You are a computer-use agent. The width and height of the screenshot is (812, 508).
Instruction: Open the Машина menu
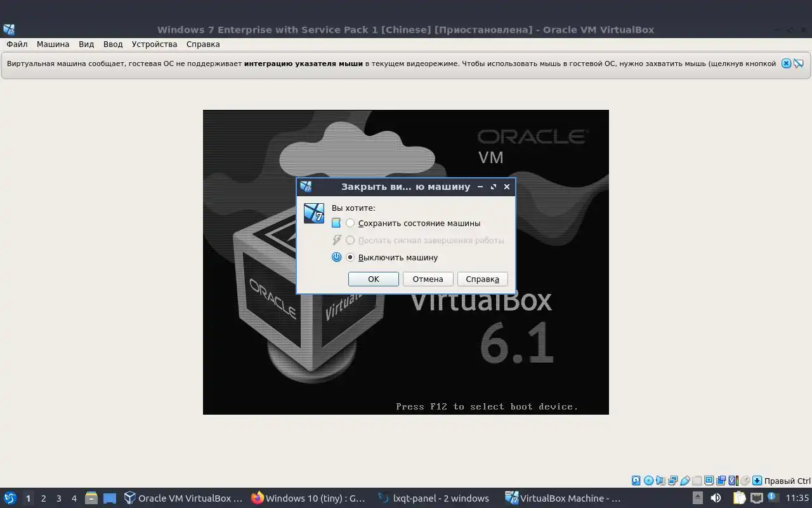click(x=53, y=44)
